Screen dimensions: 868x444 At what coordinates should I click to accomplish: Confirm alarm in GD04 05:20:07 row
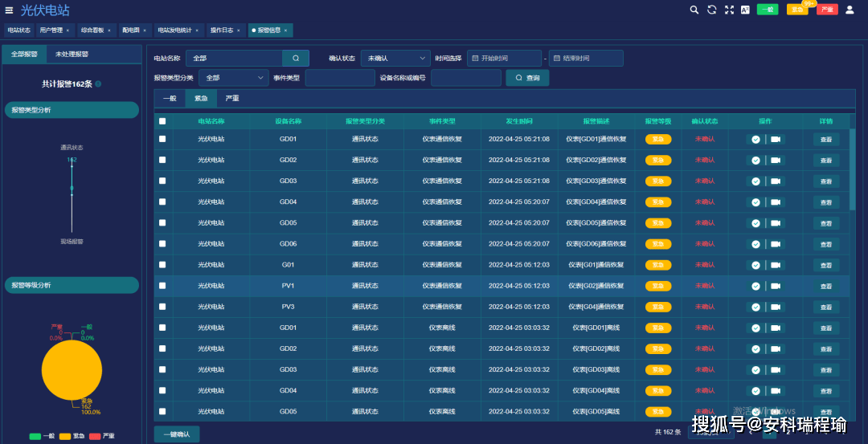[x=755, y=202]
